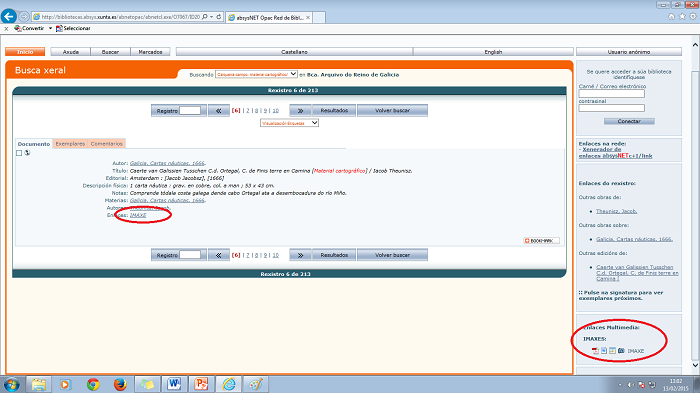The width and height of the screenshot is (700, 393).
Task: Tick the record selection checkbox
Action: [x=19, y=153]
